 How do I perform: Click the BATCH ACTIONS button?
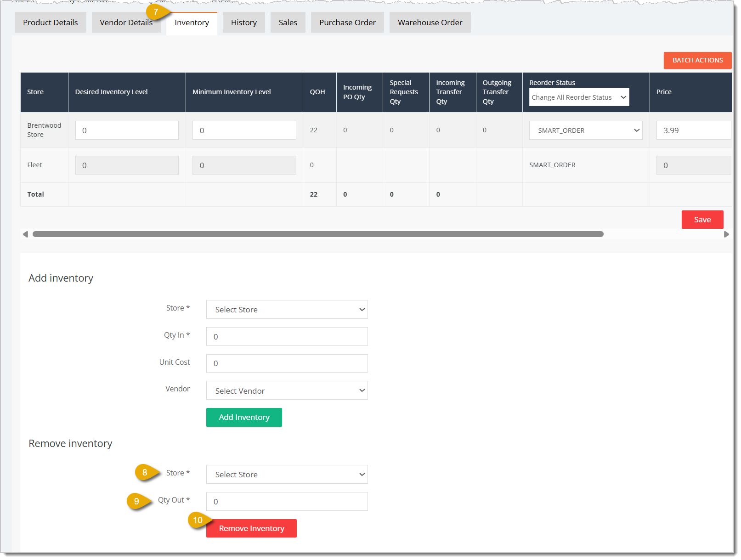(697, 60)
